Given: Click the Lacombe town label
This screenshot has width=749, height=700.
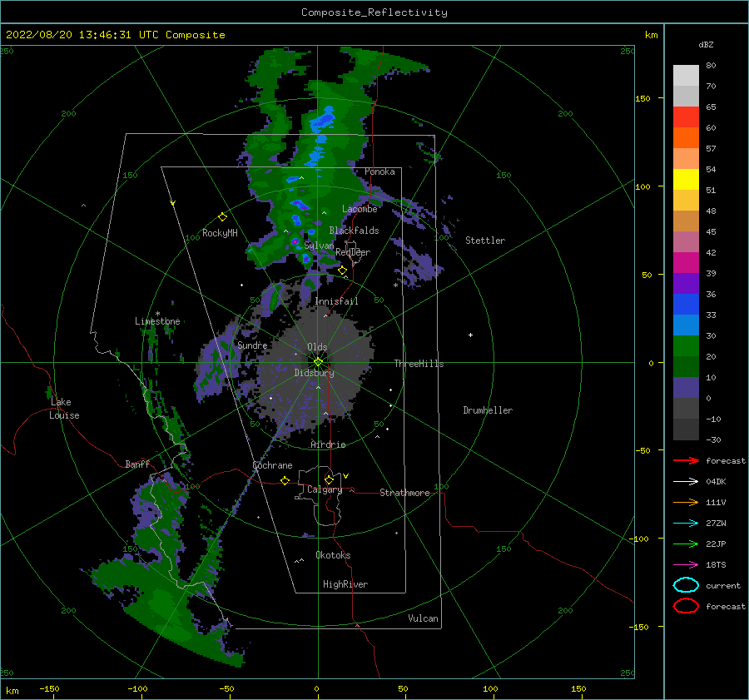Looking at the screenshot, I should click(360, 209).
